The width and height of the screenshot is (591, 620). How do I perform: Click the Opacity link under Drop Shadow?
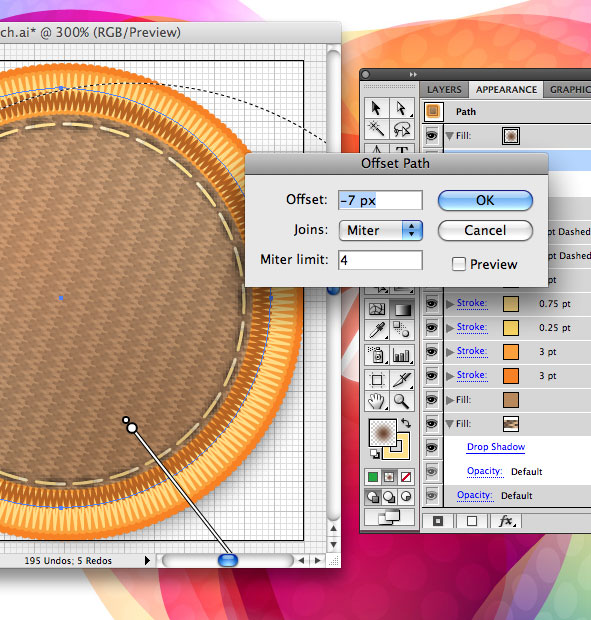485,471
